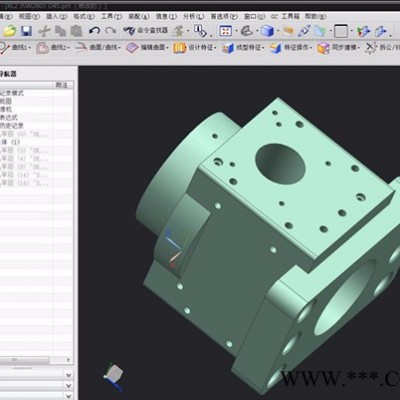This screenshot has height=400, width=400.
Task: Click the WCS orientation axes icon
Action: coord(363,31)
